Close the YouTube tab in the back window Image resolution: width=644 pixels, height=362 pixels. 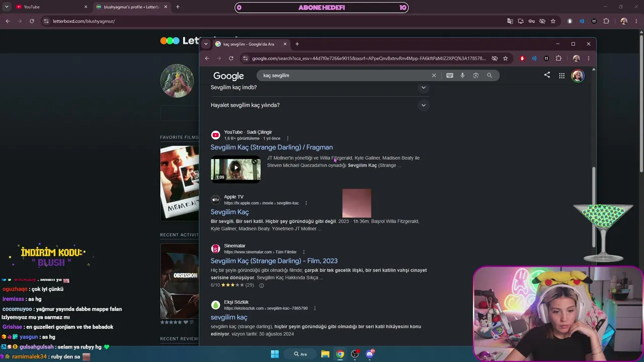point(86,7)
